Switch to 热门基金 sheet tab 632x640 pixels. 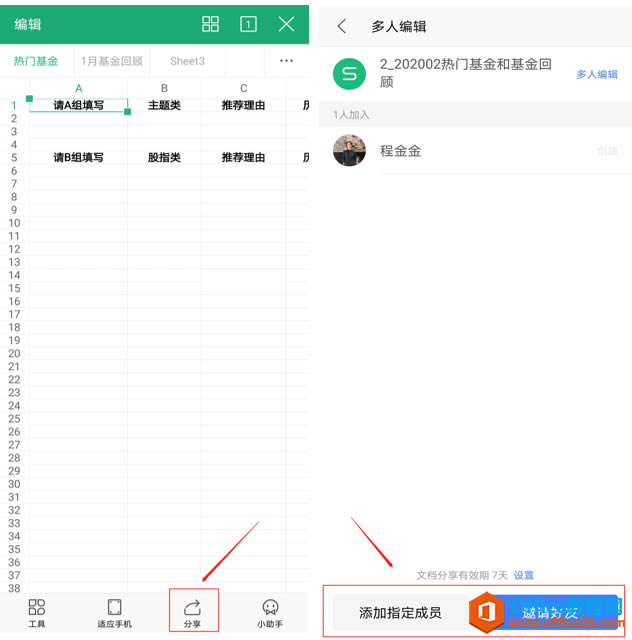(36, 61)
